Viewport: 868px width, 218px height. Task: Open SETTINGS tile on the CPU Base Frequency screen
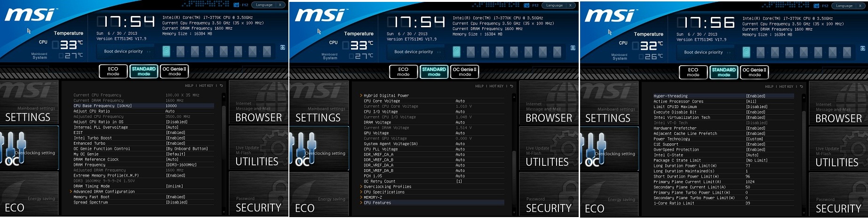29,102
